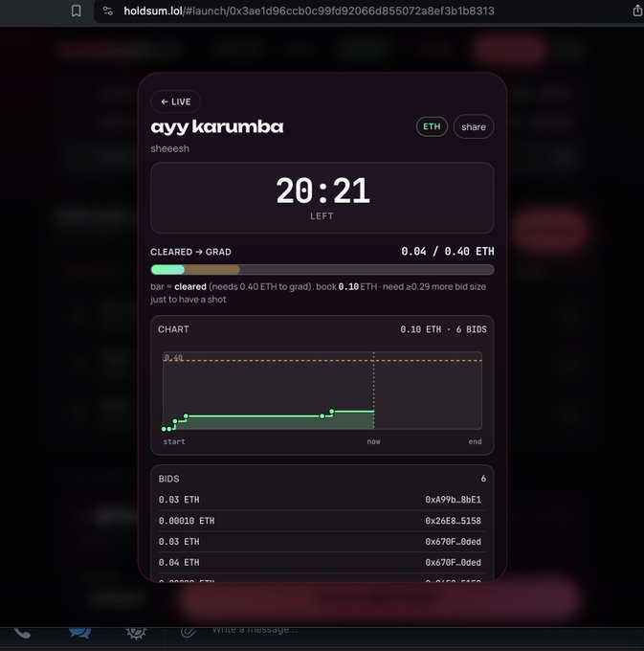644x651 pixels.
Task: Click the ETH badge
Action: pyautogui.click(x=432, y=126)
